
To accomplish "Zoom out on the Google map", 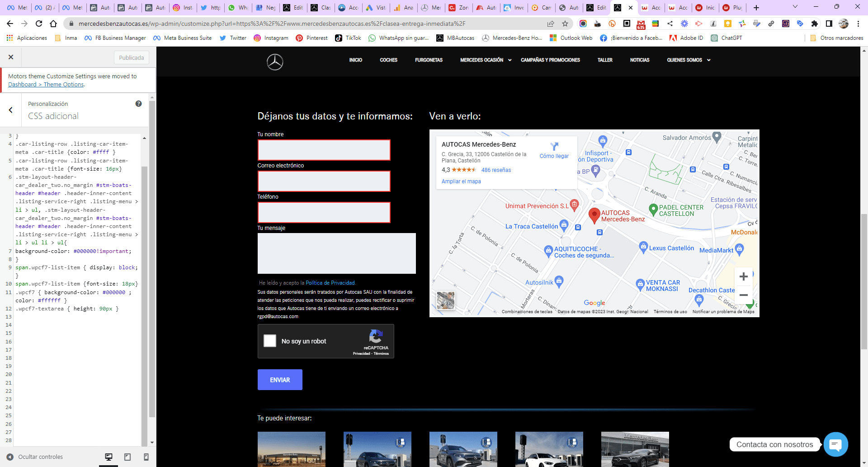I will click(x=744, y=295).
